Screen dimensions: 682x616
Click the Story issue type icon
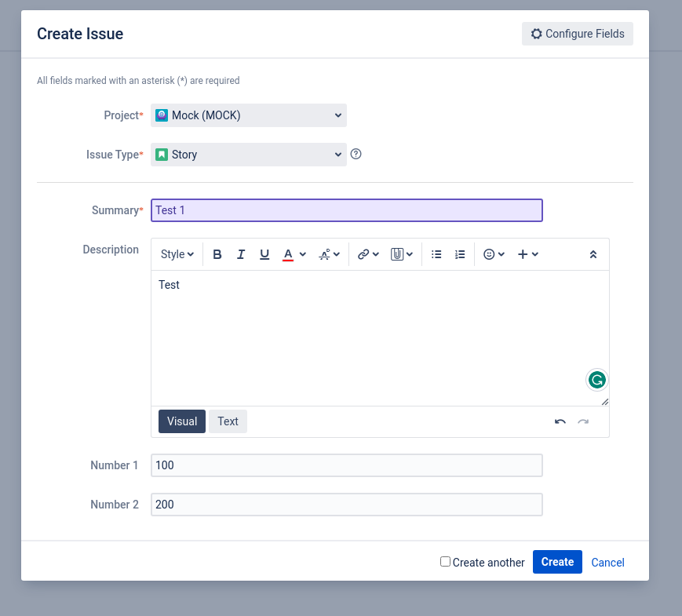162,155
